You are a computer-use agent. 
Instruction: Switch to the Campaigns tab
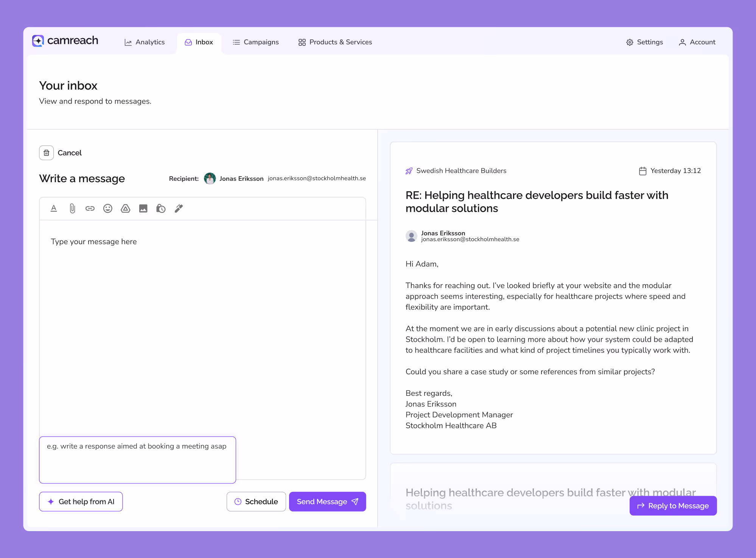click(x=255, y=42)
